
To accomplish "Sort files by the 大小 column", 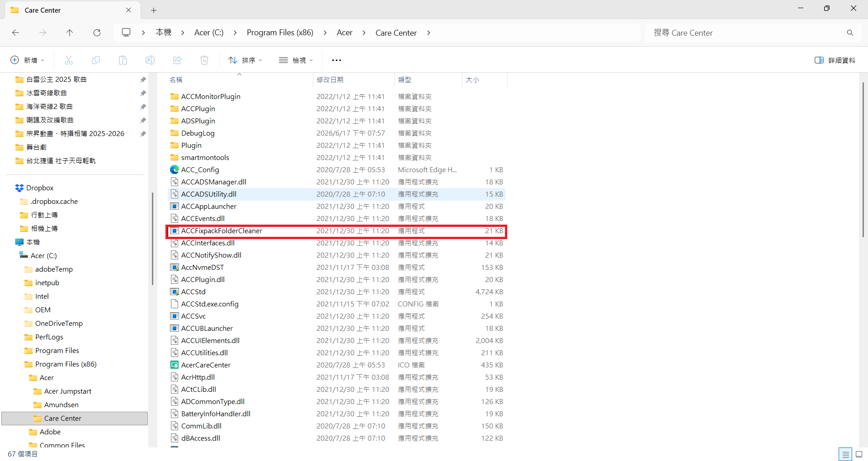I will (485, 80).
